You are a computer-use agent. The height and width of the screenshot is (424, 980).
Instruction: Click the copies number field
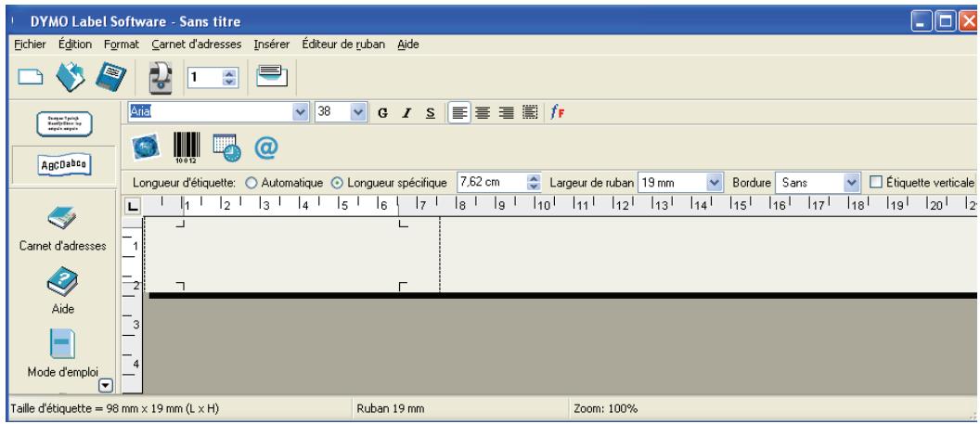pos(206,77)
